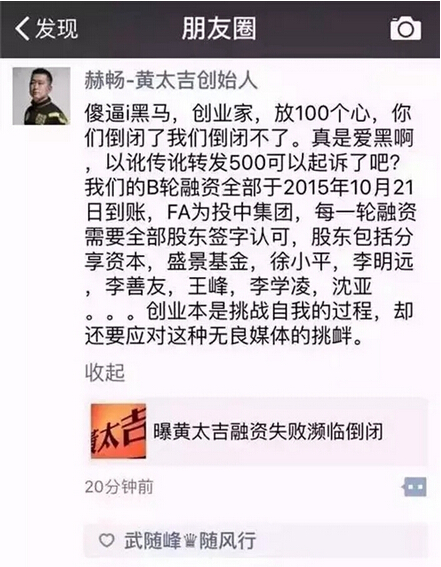Open the 黄太吉 article thumbnail image
Viewport: 441px width, 567px height.
point(119,431)
